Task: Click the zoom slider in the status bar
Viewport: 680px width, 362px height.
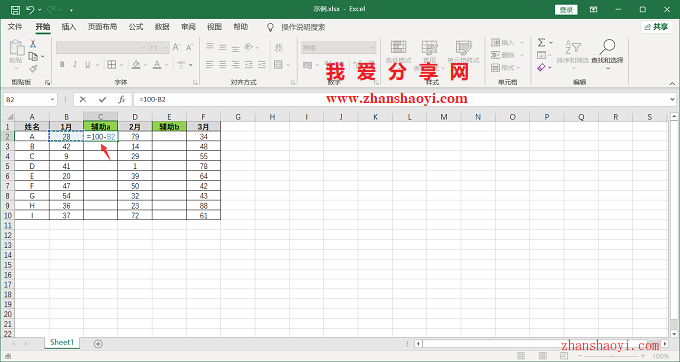Action: point(612,356)
